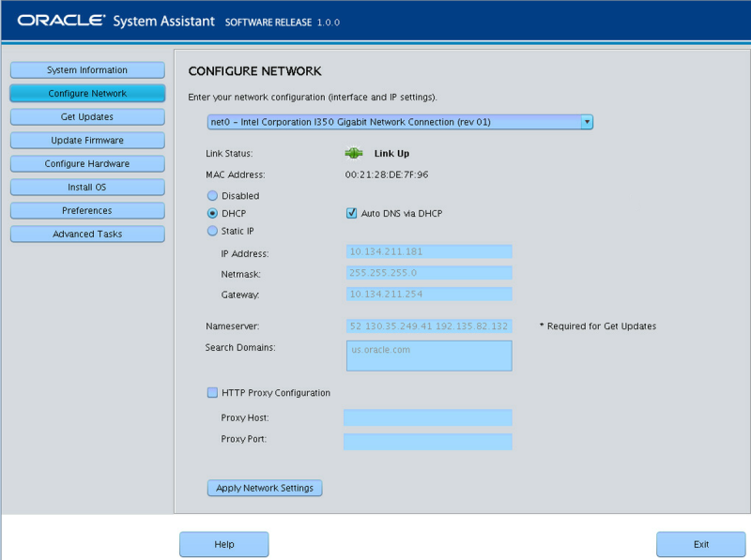This screenshot has width=751, height=560.
Task: Click the Apply Network Settings button
Action: point(265,488)
